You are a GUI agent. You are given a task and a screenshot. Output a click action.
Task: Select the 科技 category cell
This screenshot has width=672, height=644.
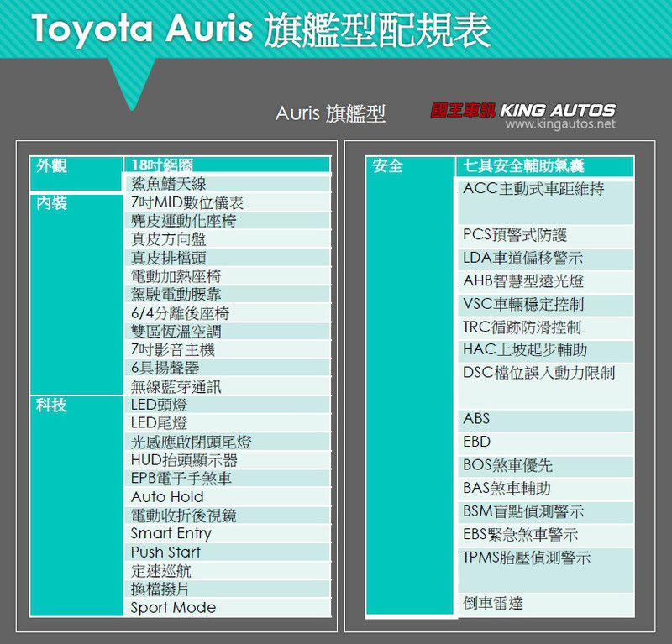point(76,506)
